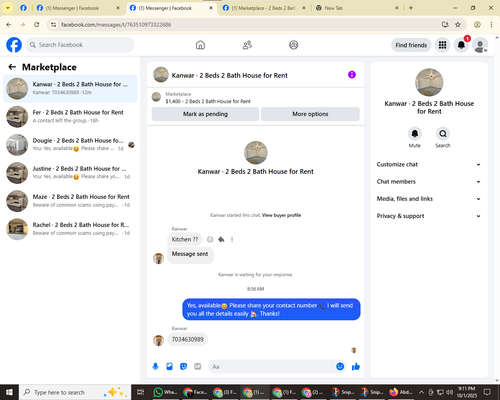
Task: Open the emoji picker in message box
Action: (340, 367)
